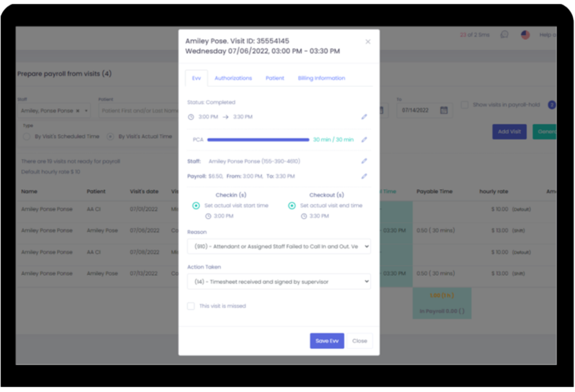Viewport: 575px width, 392px height.
Task: Select 'Set actual visit end time' radio
Action: point(292,206)
